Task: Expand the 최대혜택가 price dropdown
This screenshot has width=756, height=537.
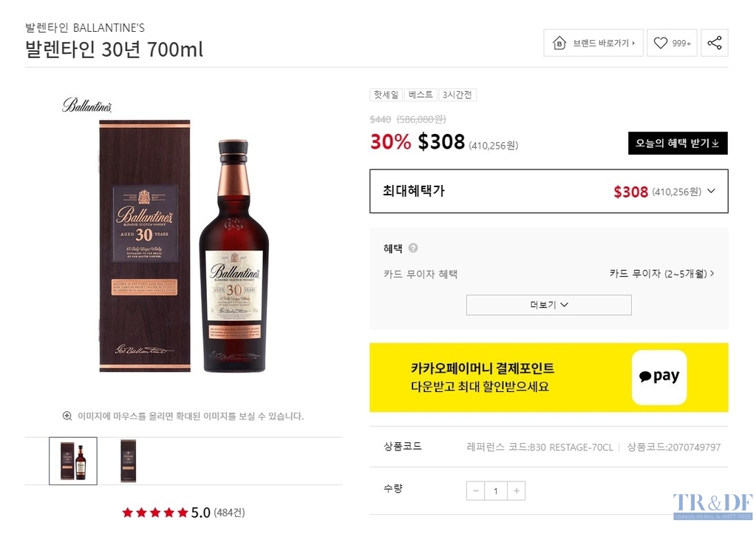Action: [711, 191]
